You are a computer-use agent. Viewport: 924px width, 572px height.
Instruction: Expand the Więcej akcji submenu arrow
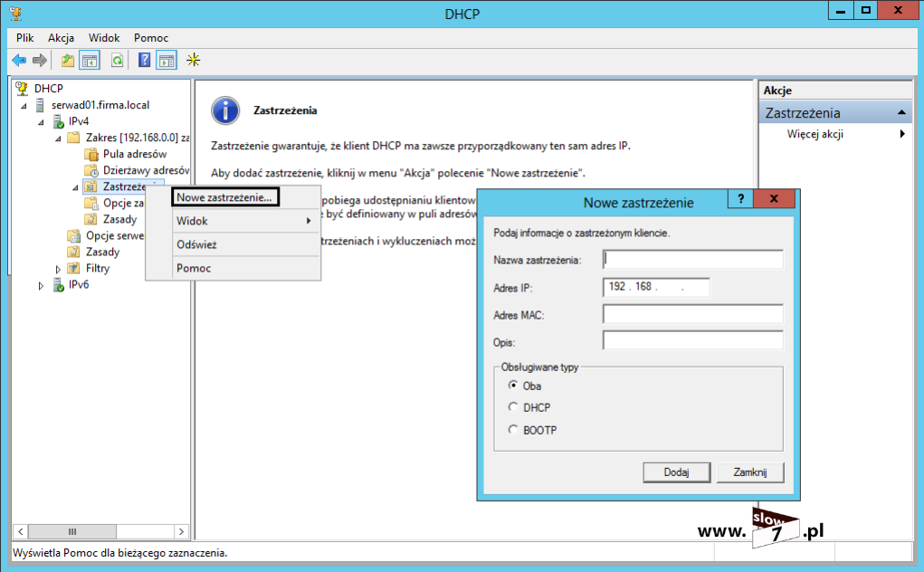click(x=902, y=135)
